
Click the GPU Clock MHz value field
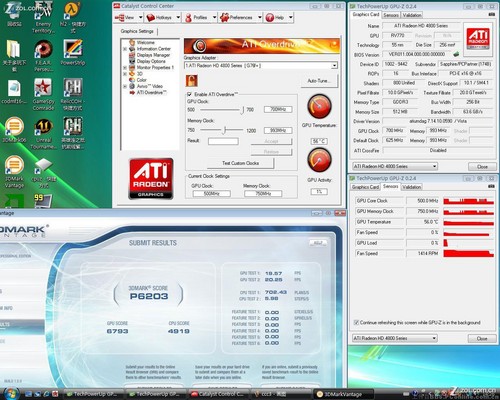[278, 109]
